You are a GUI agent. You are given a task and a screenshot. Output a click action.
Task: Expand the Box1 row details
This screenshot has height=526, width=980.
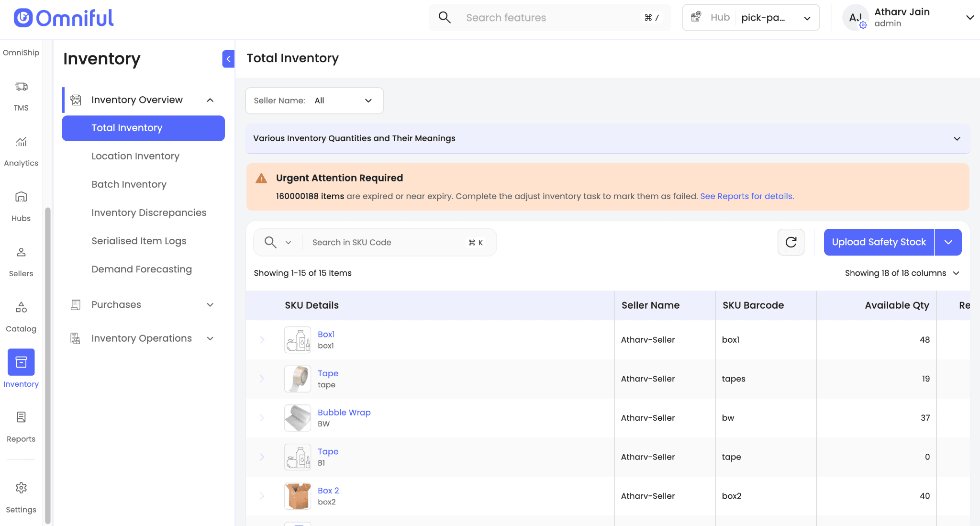pos(262,340)
